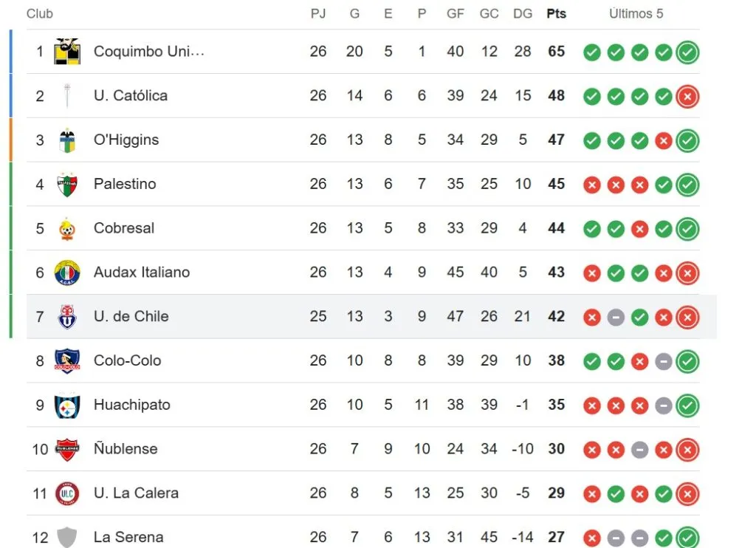Screen dimensions: 756x548
Task: Select the Audax Italiano badge
Action: 66,273
